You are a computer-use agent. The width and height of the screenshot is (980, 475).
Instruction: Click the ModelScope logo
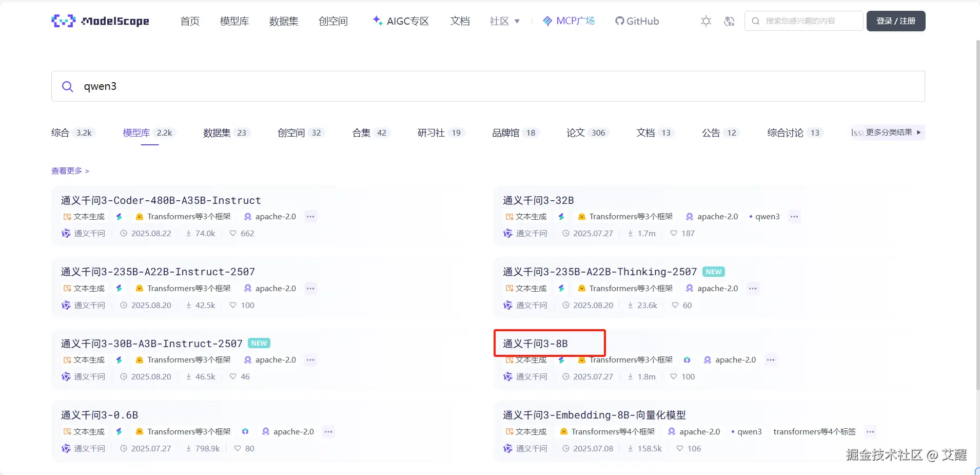100,21
